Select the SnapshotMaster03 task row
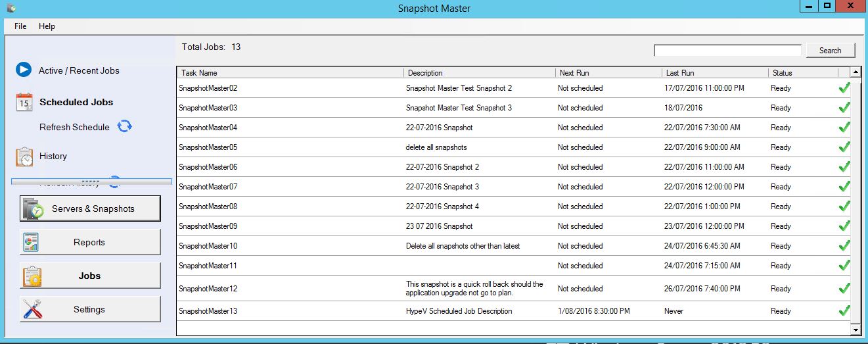This screenshot has width=868, height=344. (x=513, y=108)
